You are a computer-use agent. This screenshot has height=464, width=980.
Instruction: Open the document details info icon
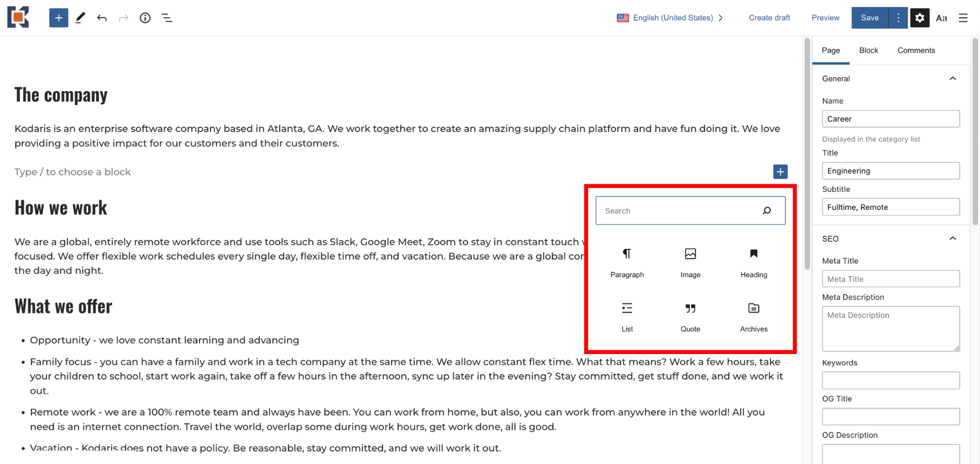coord(145,18)
